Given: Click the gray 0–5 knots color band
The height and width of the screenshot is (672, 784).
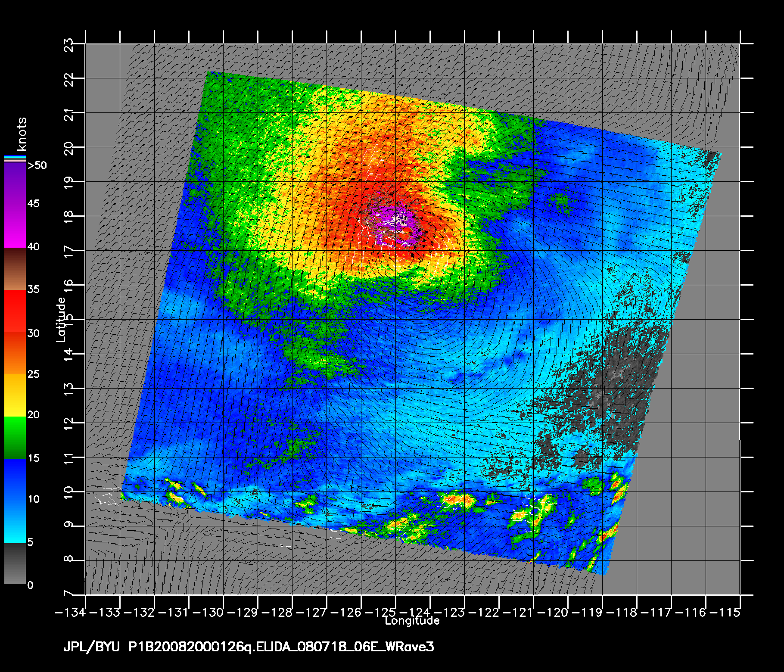Looking at the screenshot, I should click(15, 563).
